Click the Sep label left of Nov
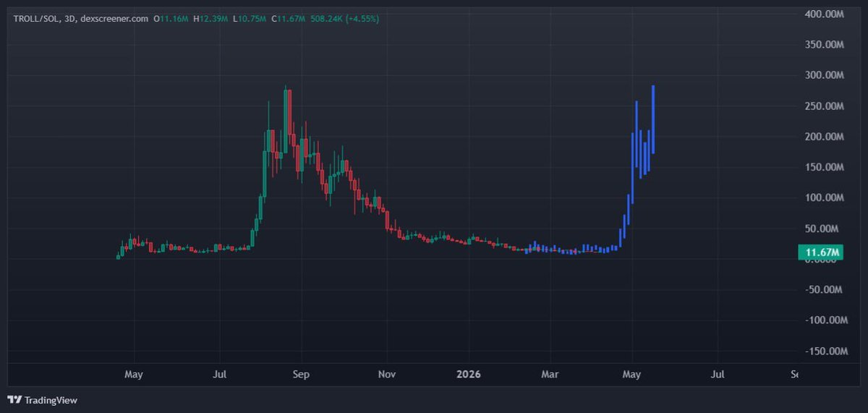Viewport: 868px width, 413px height. pos(301,375)
